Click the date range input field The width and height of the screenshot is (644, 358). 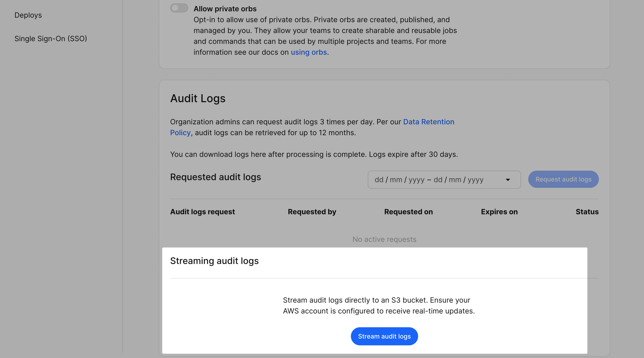coord(429,180)
